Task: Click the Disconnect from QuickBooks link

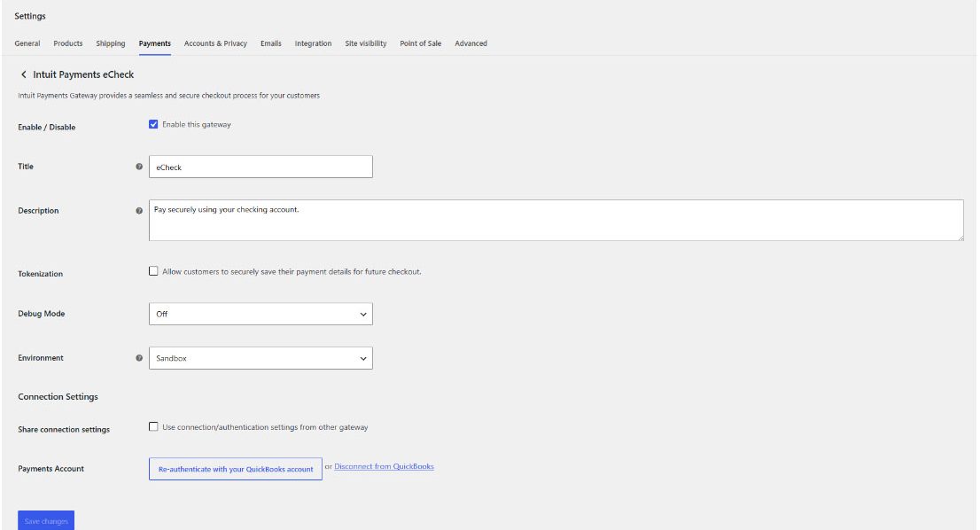Action: coord(384,466)
